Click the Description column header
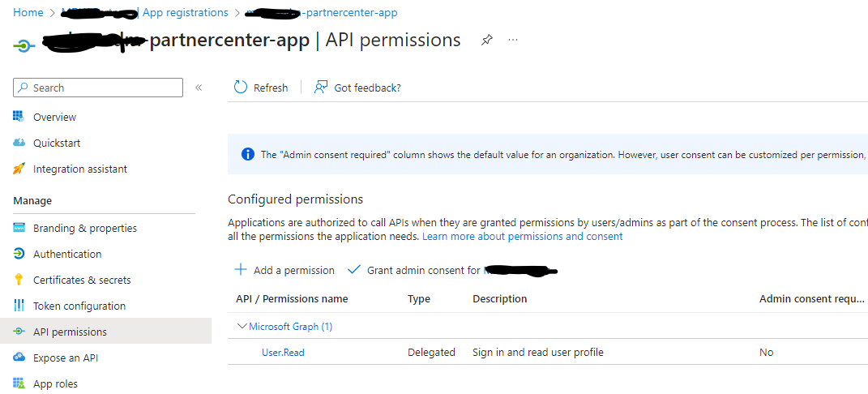Screen dimensions: 868x394 tap(500, 299)
